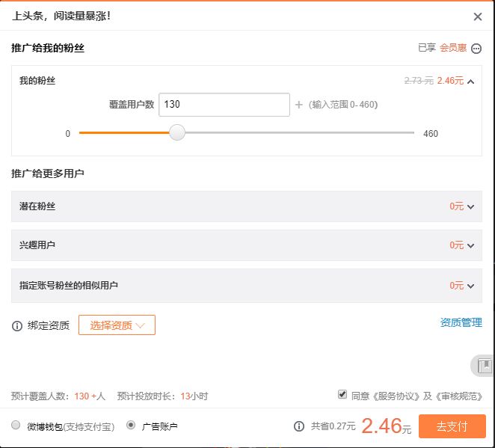495x448 pixels.
Task: Close the 上头条 promotion dialog
Action: 478,16
